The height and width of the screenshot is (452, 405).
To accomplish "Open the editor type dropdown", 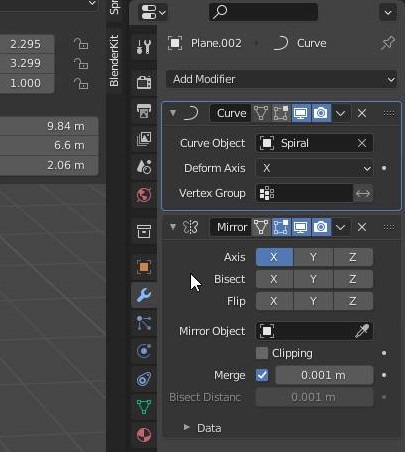I will 153,12.
